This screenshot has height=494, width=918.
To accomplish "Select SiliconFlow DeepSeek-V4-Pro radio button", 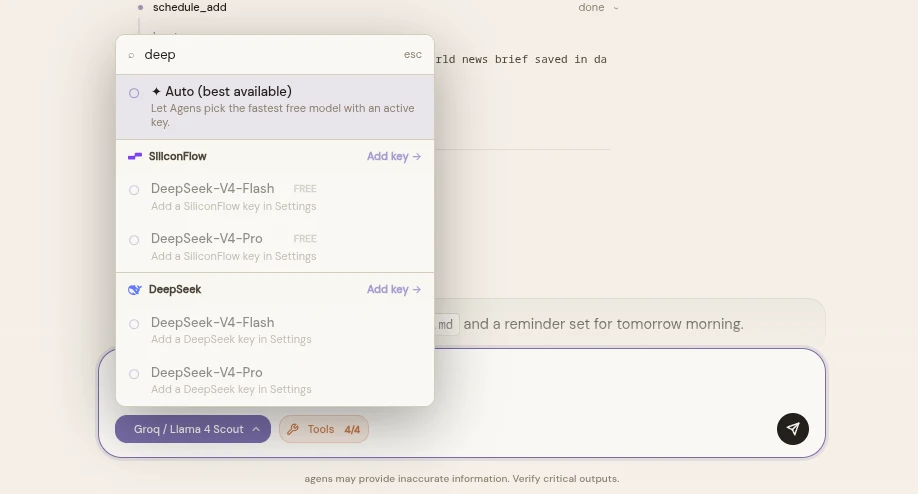I will pyautogui.click(x=134, y=240).
